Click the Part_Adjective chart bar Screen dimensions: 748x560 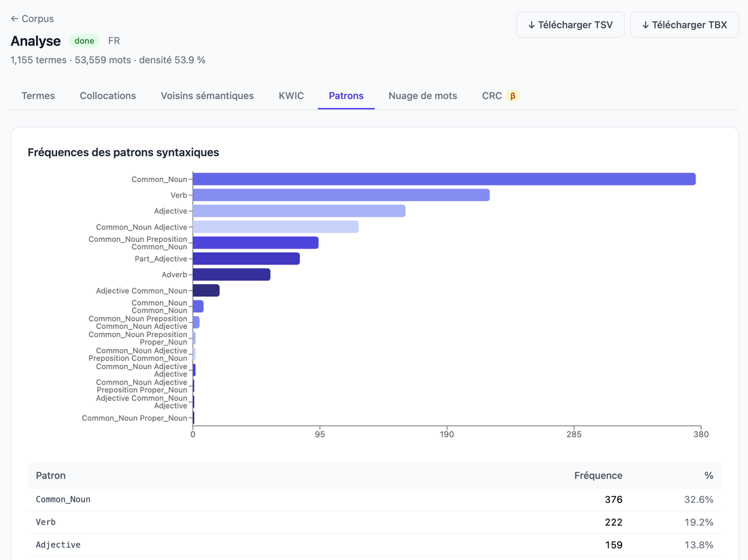246,259
